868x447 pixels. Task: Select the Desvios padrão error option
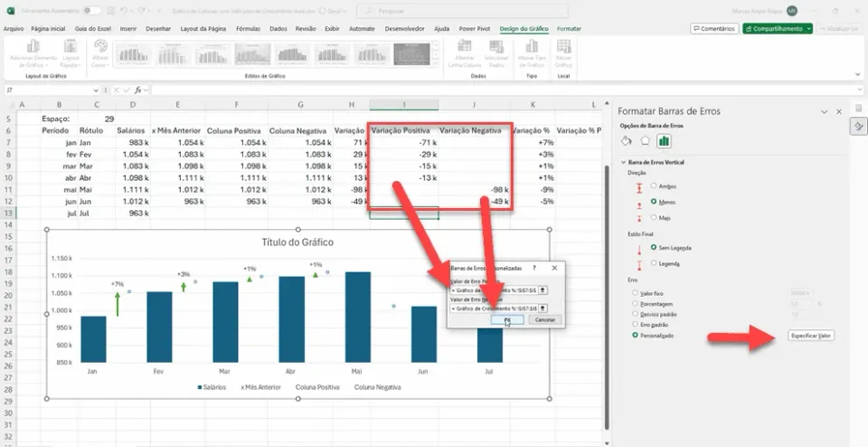click(x=635, y=313)
